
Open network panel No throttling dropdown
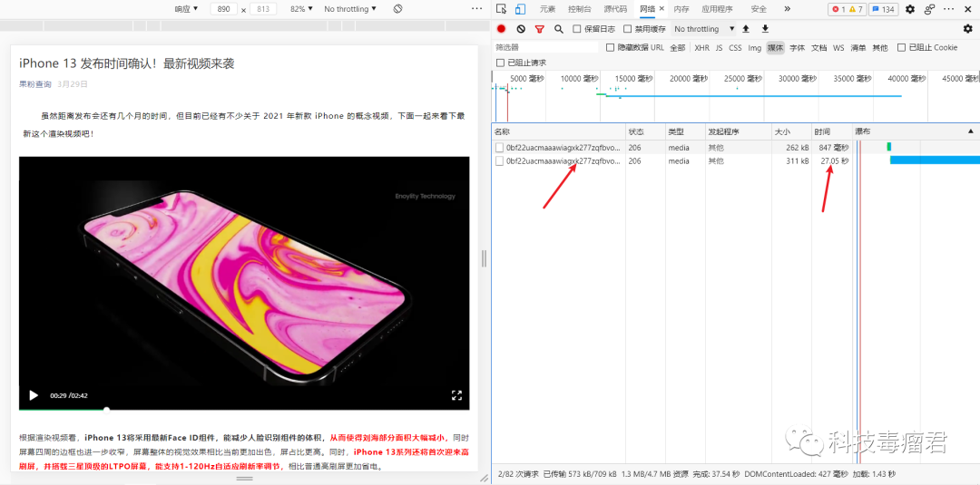[704, 29]
